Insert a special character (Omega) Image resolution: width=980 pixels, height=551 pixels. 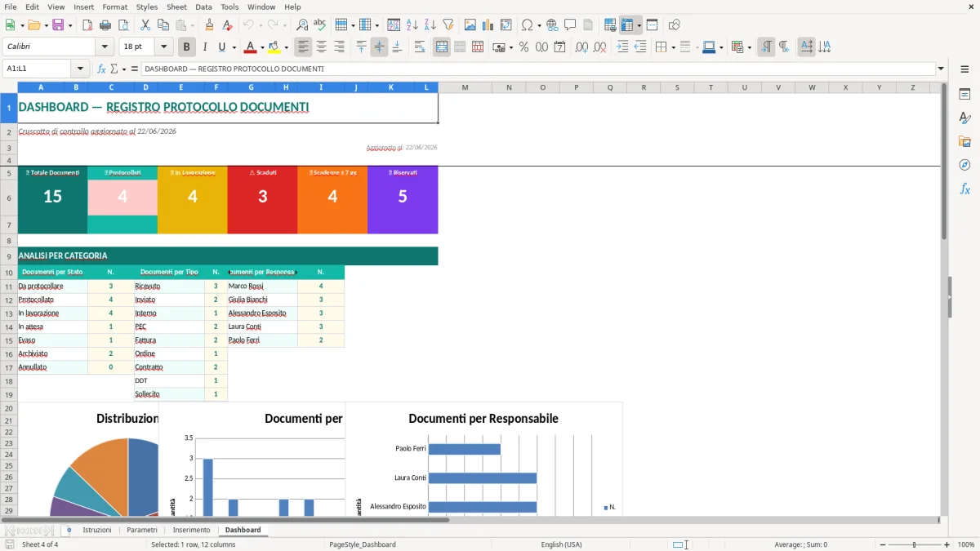528,25
